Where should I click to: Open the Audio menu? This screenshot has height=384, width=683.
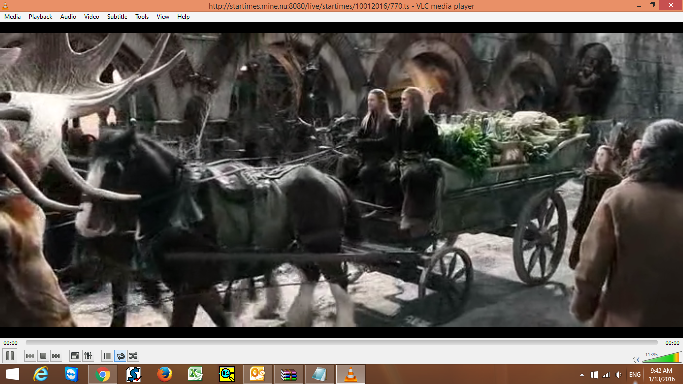(x=68, y=17)
